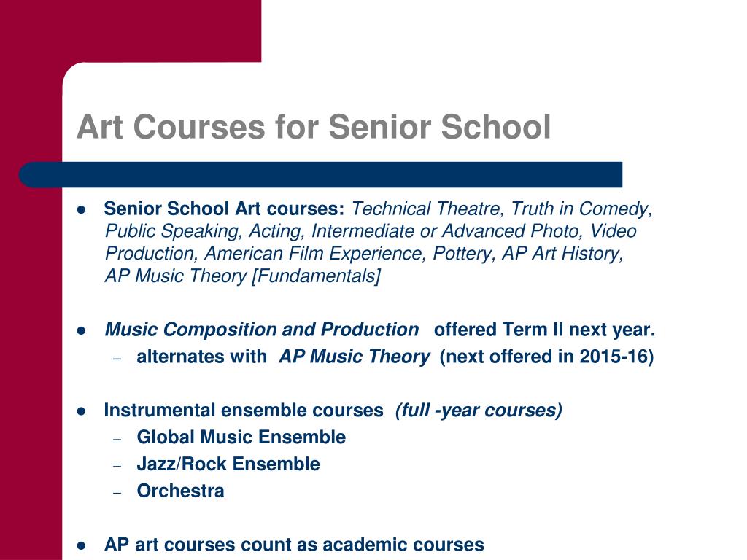Click Instrumental ensemble courses heading

(x=244, y=410)
